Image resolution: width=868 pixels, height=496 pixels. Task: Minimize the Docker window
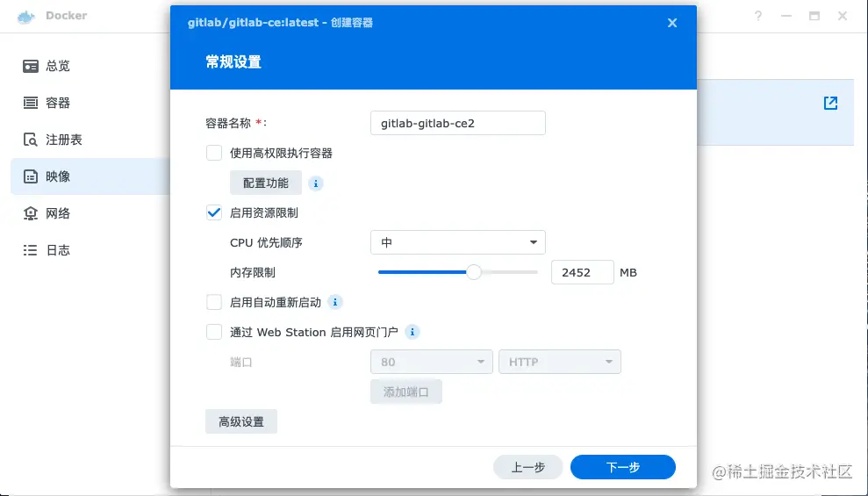[786, 16]
